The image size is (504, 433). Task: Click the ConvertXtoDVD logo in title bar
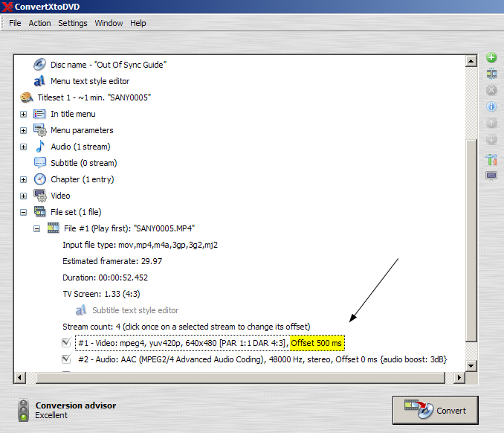click(7, 7)
